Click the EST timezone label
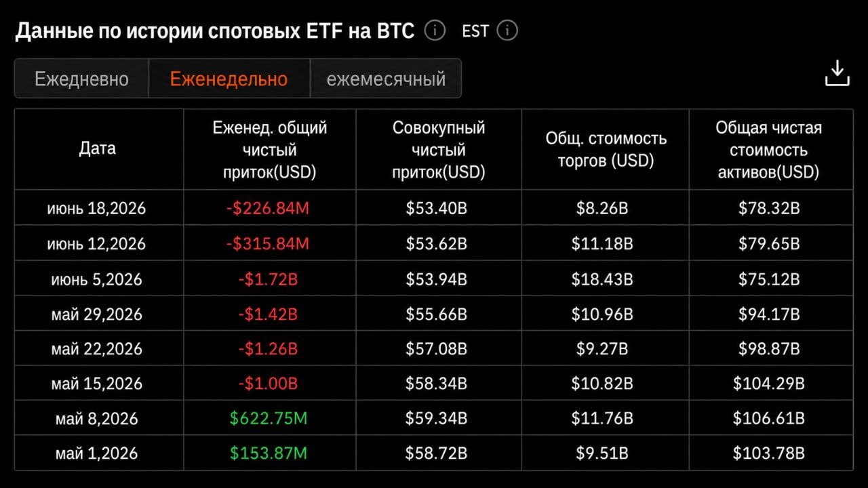The image size is (868, 488). tap(475, 31)
